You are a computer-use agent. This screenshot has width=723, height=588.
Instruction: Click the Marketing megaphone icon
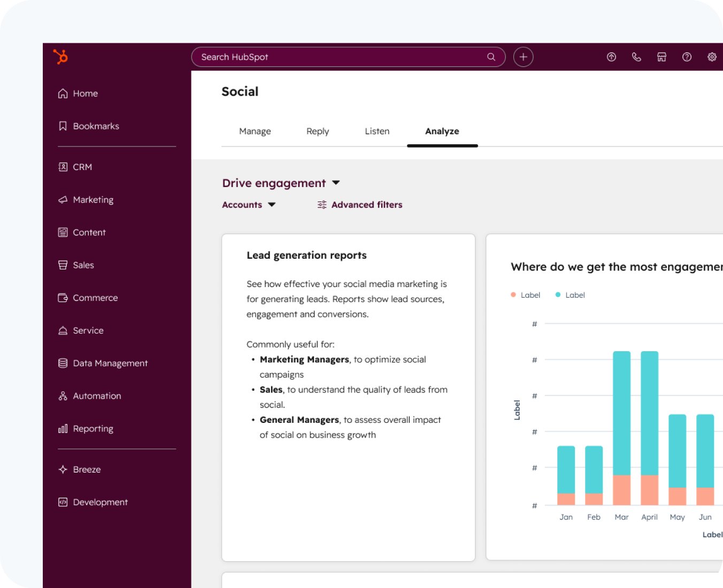(63, 199)
